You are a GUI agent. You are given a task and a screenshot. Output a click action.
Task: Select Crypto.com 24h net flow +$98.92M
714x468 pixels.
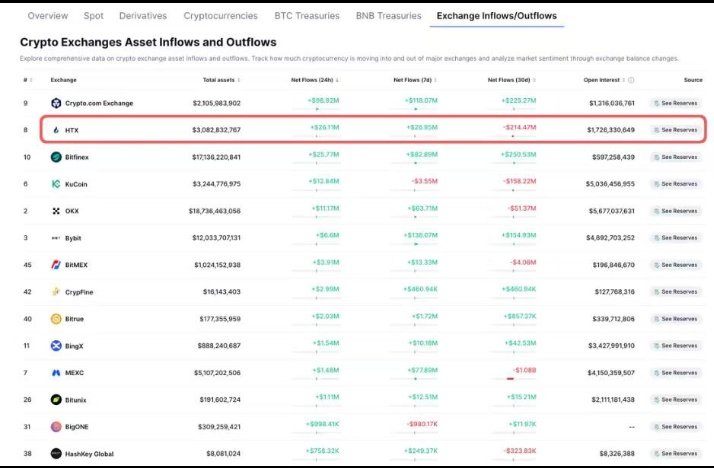(x=323, y=101)
